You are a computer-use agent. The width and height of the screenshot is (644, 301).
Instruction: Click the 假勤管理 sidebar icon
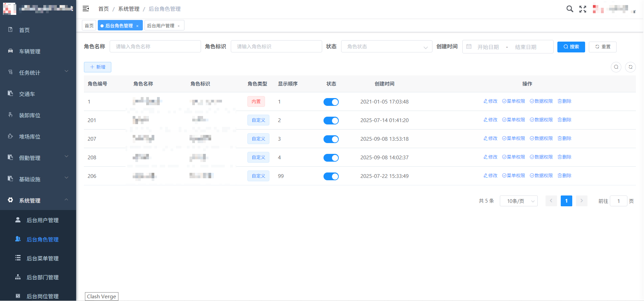[x=10, y=158]
